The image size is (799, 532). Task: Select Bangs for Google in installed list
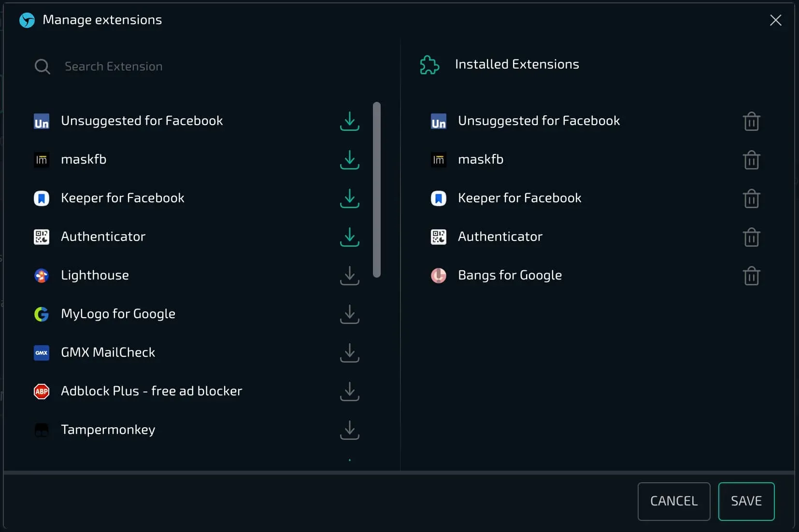[x=509, y=275]
